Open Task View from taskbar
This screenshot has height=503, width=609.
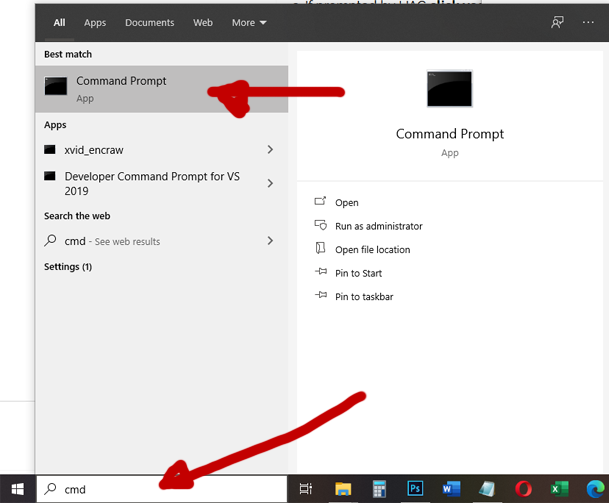tap(306, 489)
